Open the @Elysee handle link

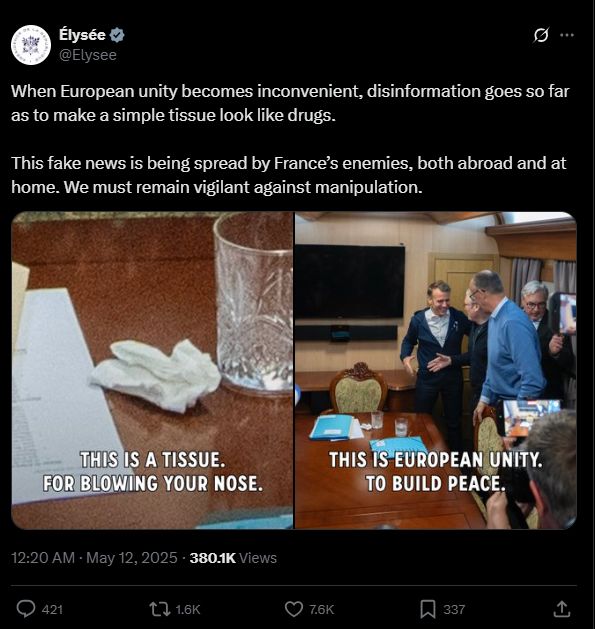point(88,55)
